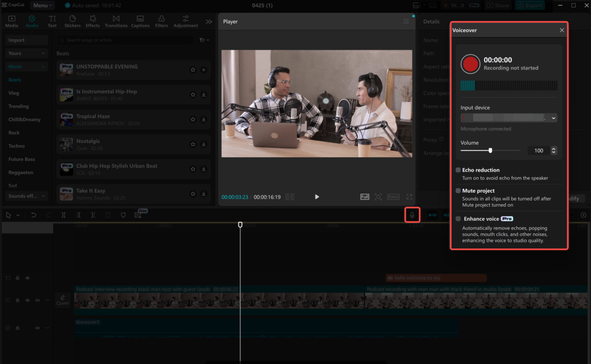Expand the Sounds effects category

26,196
